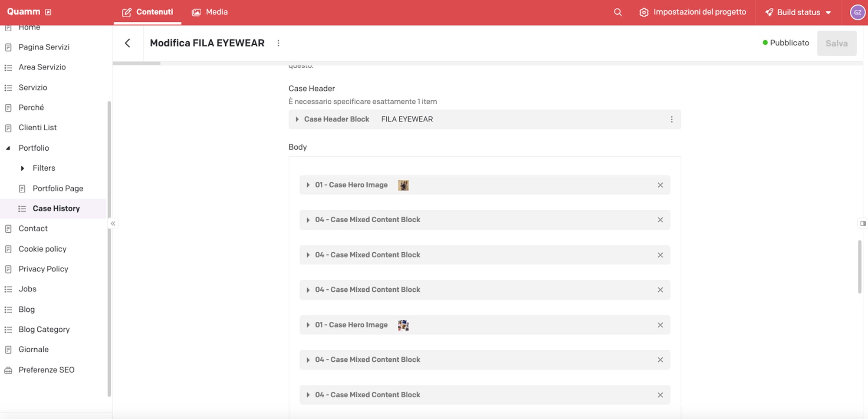The height and width of the screenshot is (419, 868).
Task: Open Impostazioni del progetto
Action: coord(693,12)
